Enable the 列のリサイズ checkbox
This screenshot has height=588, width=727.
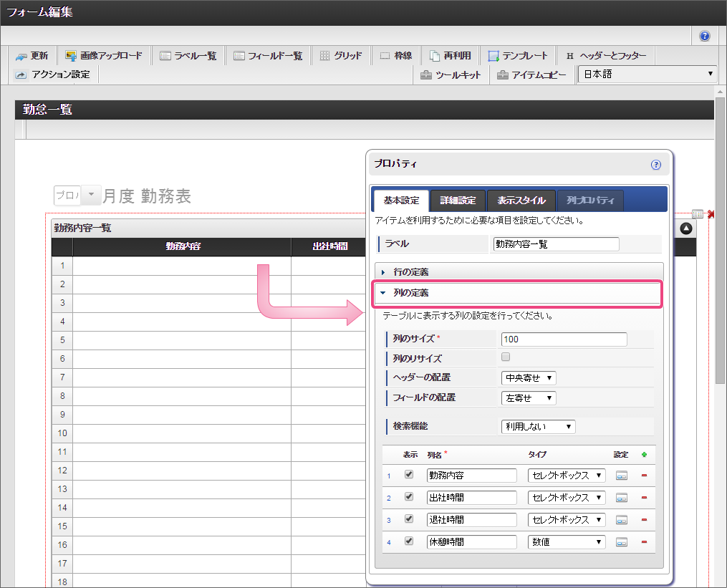(x=506, y=357)
